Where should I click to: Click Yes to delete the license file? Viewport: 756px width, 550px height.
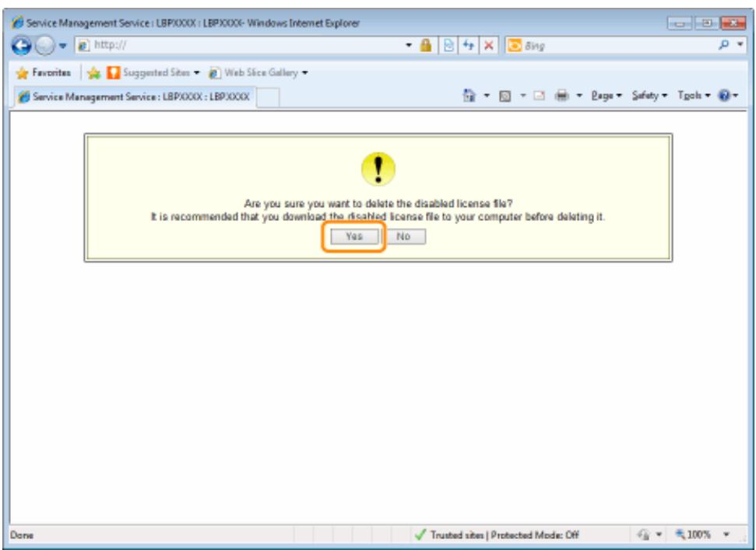point(354,236)
